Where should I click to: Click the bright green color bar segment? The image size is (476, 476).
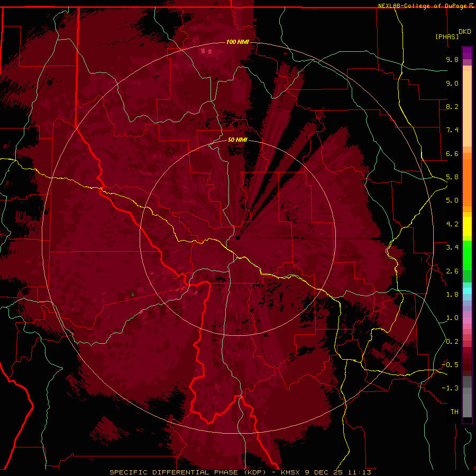pyautogui.click(x=467, y=255)
